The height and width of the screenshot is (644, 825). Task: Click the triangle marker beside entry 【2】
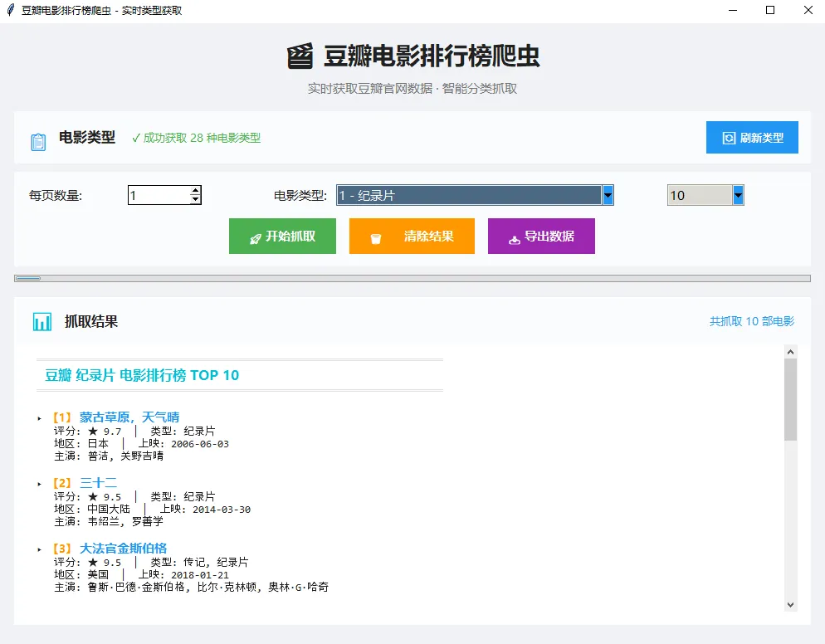click(x=40, y=484)
